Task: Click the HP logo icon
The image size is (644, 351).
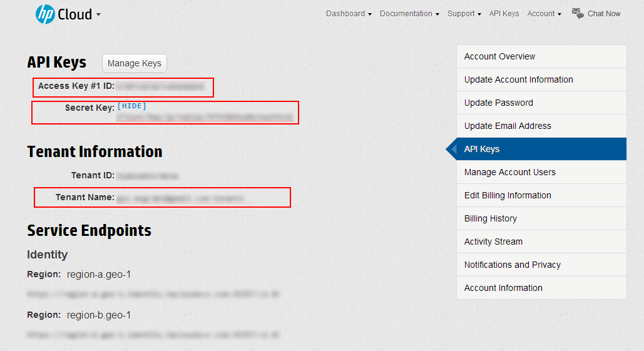Action: [45, 14]
